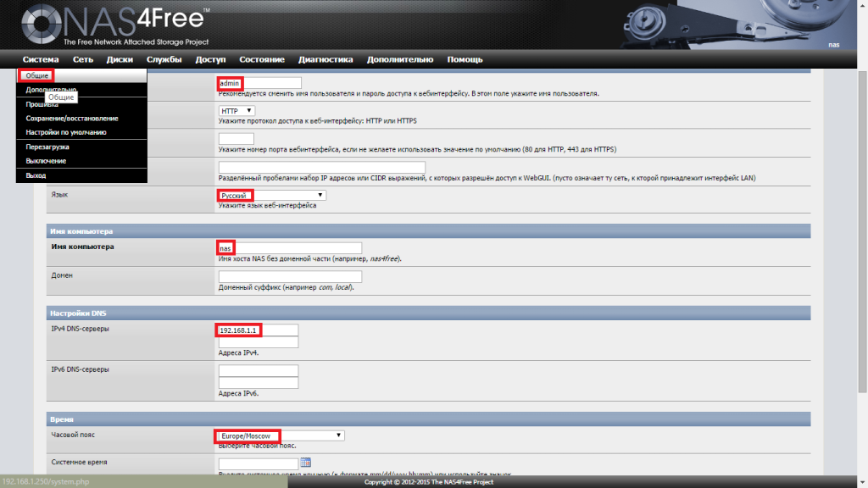Click the first IPv4 DNS field 192.168.1.1
Viewport: 868px width, 488px height.
pos(258,330)
